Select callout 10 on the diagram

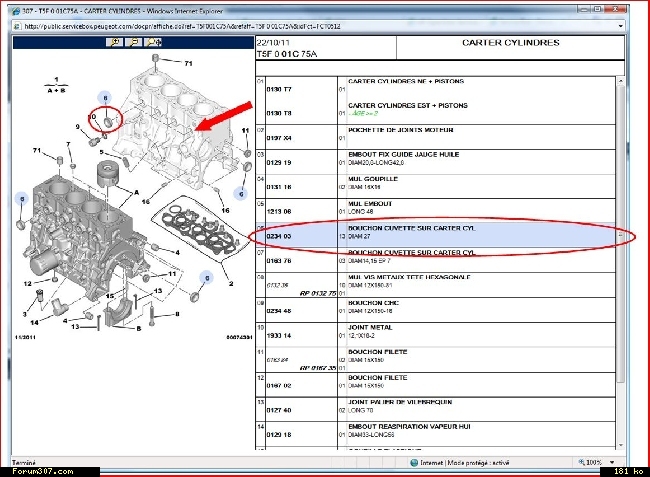[92, 117]
